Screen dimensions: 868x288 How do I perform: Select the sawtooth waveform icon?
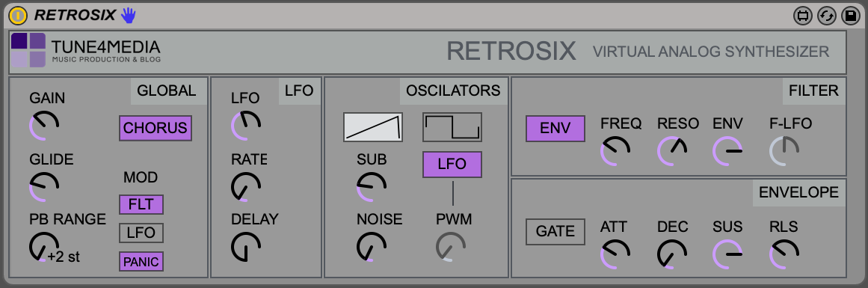372,127
